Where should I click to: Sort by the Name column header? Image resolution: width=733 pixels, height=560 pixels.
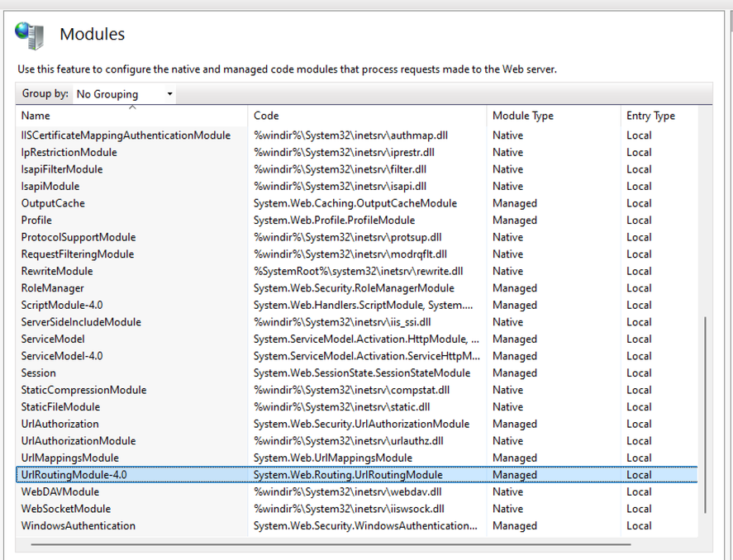[x=132, y=116]
